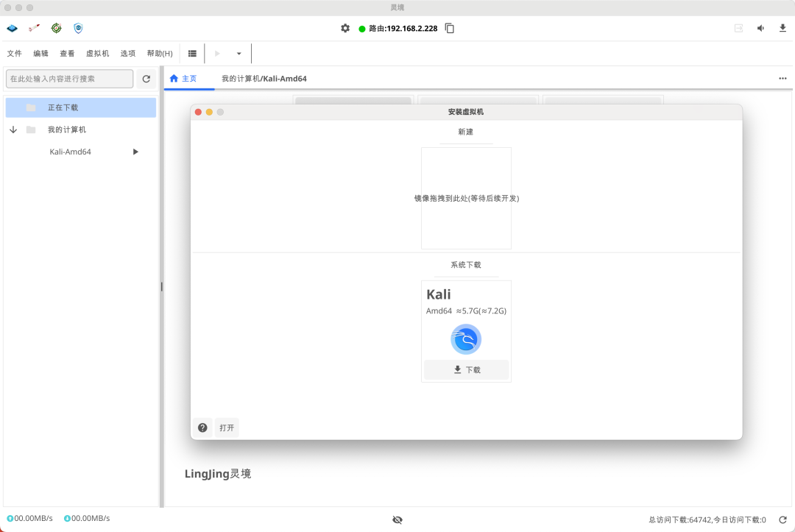Open the green target tool in the toolbar
Screen dimensions: 795x532
point(56,27)
